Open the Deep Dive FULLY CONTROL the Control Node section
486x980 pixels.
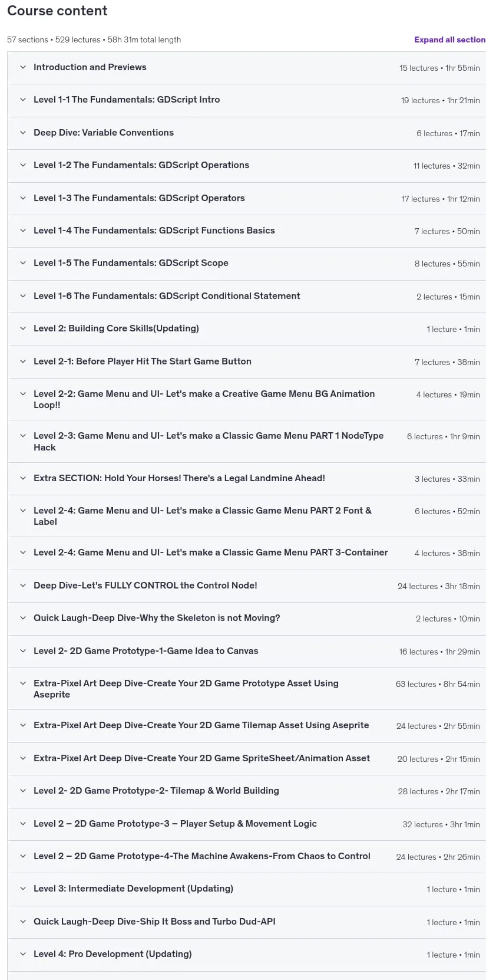coord(247,586)
